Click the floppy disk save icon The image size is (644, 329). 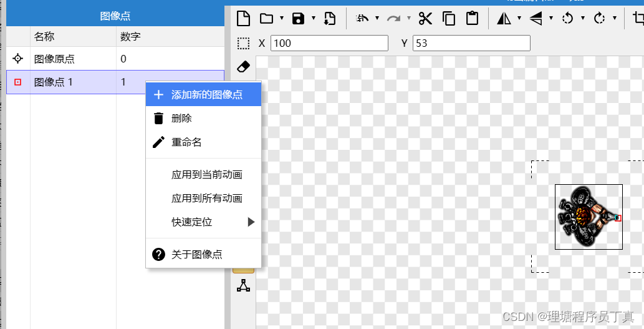(x=298, y=19)
